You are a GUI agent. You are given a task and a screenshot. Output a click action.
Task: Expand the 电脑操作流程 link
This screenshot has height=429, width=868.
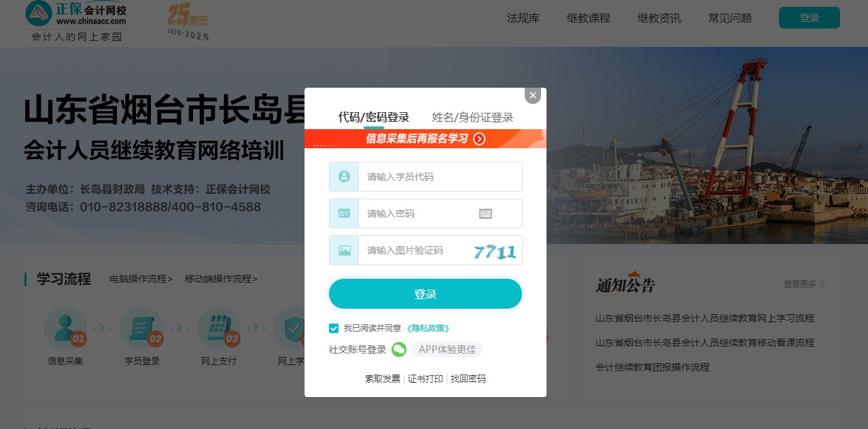point(141,279)
